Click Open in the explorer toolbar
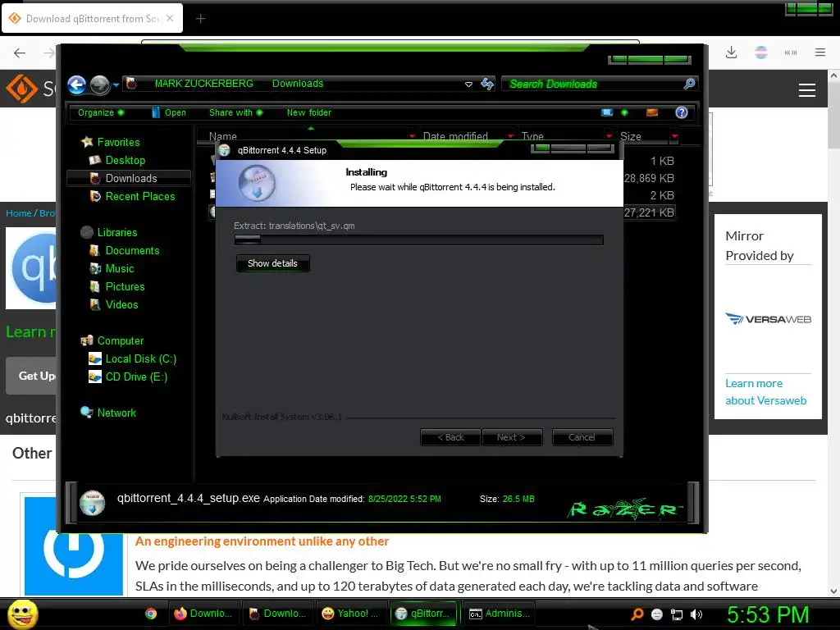This screenshot has height=630, width=840. click(x=169, y=112)
